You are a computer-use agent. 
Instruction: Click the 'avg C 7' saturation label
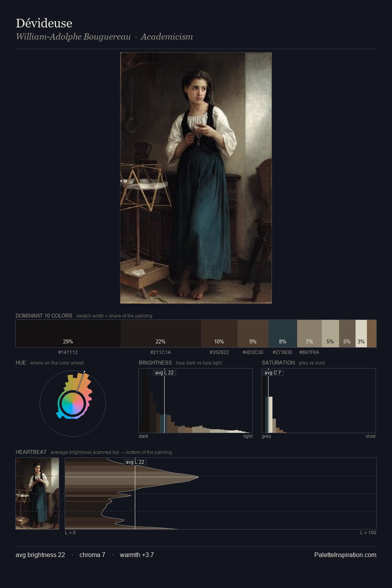click(x=272, y=373)
